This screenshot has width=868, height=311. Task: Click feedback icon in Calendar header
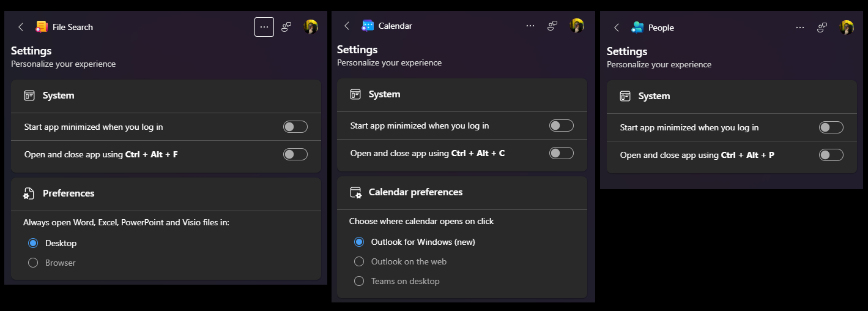point(552,26)
